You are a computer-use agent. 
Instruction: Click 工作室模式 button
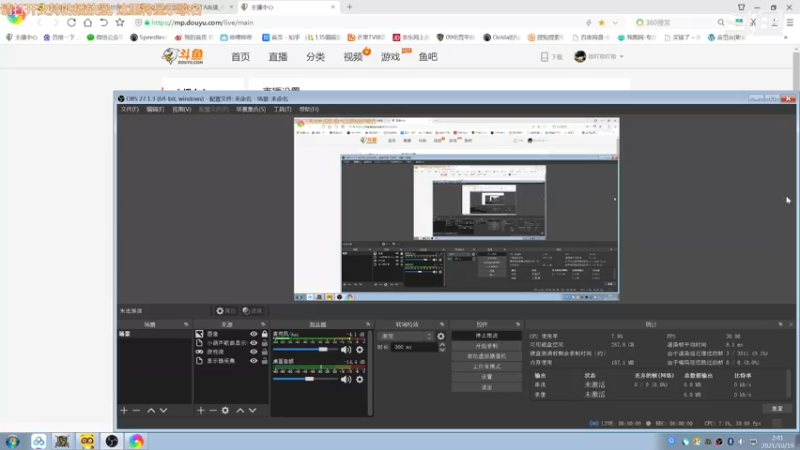point(486,366)
